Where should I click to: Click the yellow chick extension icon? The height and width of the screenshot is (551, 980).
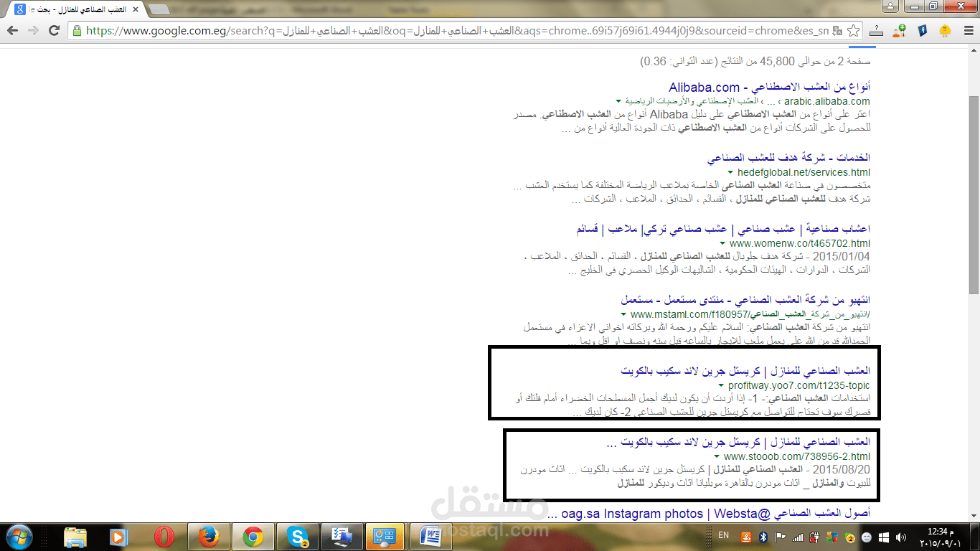[x=945, y=31]
